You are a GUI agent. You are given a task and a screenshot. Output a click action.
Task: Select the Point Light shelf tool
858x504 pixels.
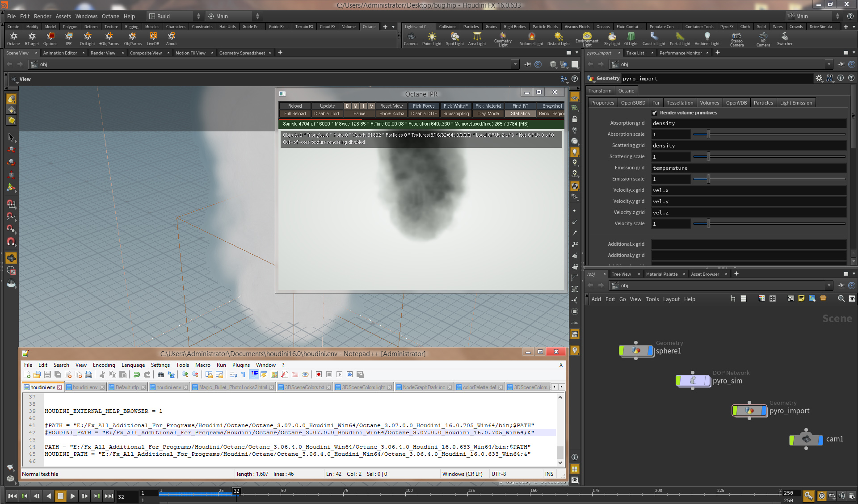point(432,38)
